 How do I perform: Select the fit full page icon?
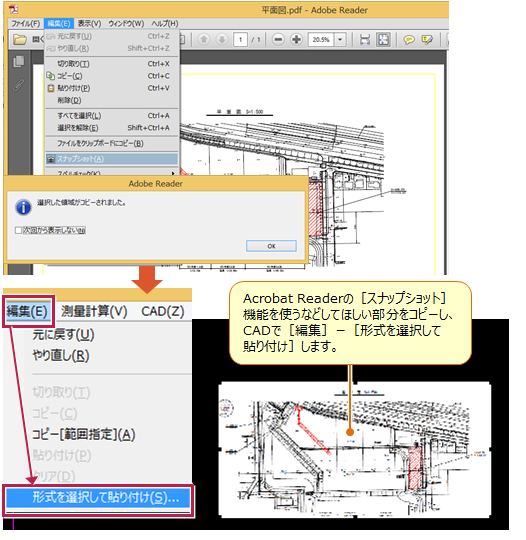tap(383, 40)
